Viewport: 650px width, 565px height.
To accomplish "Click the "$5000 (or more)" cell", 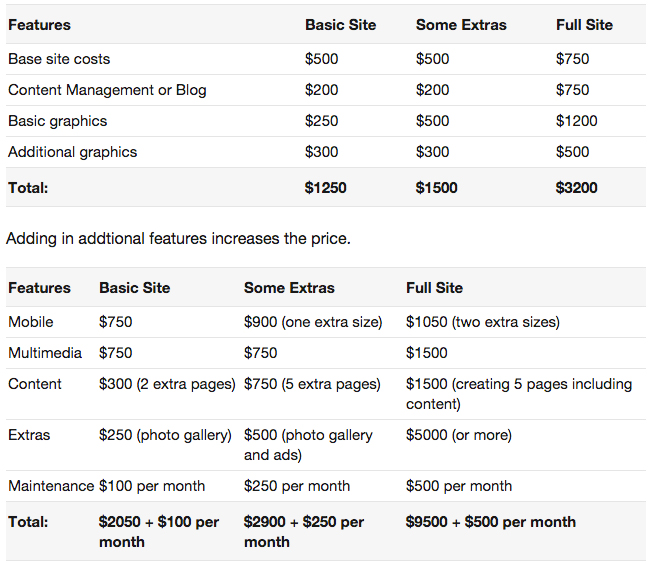I will coord(459,435).
